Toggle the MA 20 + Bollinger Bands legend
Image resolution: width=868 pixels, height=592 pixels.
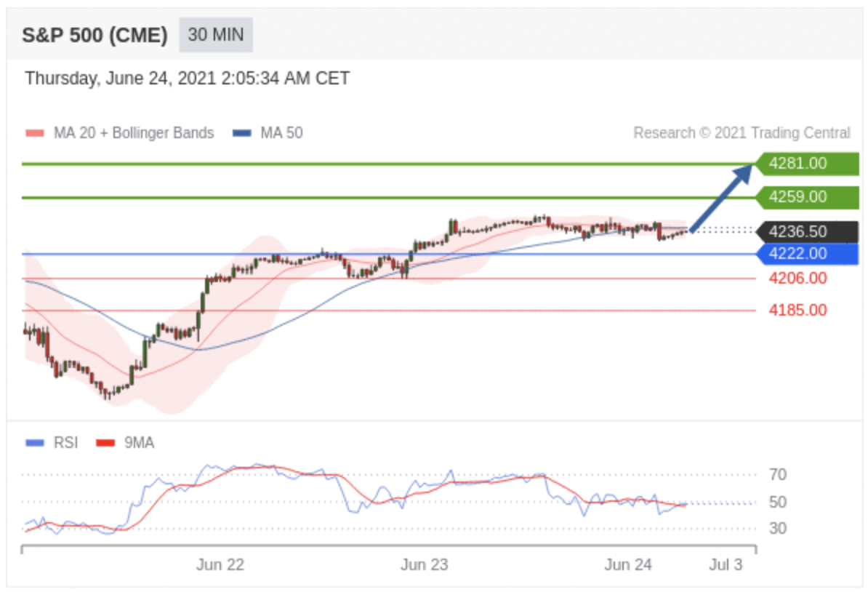(x=133, y=133)
